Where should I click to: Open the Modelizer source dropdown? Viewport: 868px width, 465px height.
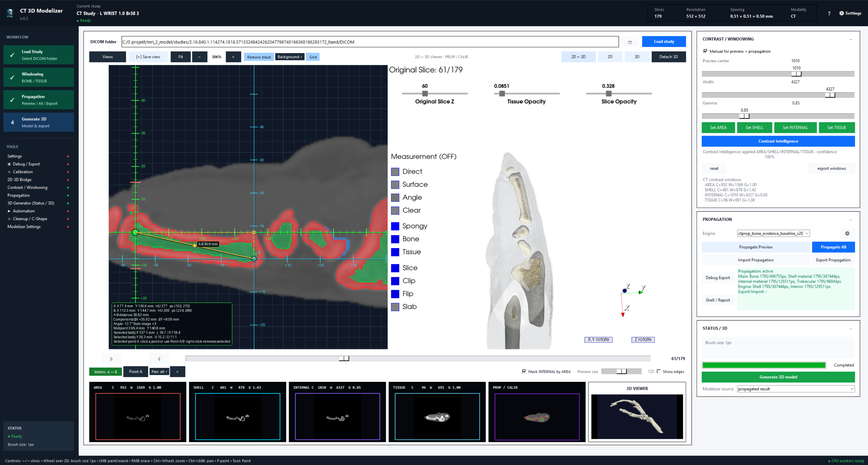click(x=796, y=389)
